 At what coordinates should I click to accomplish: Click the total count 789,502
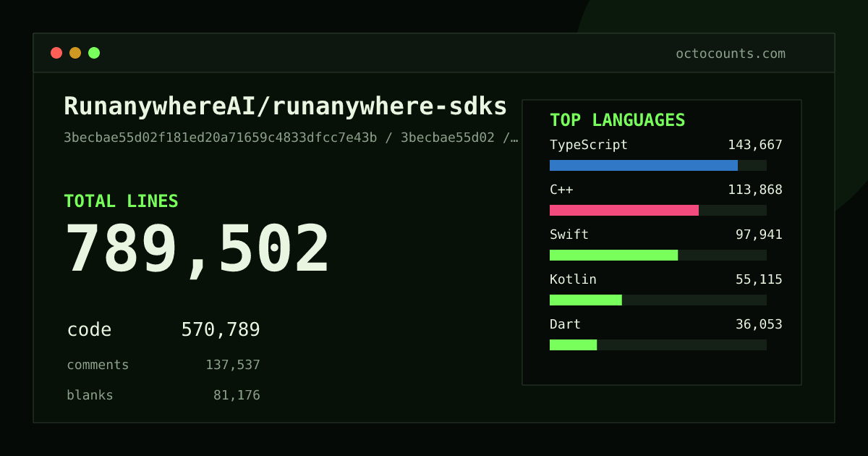(197, 249)
